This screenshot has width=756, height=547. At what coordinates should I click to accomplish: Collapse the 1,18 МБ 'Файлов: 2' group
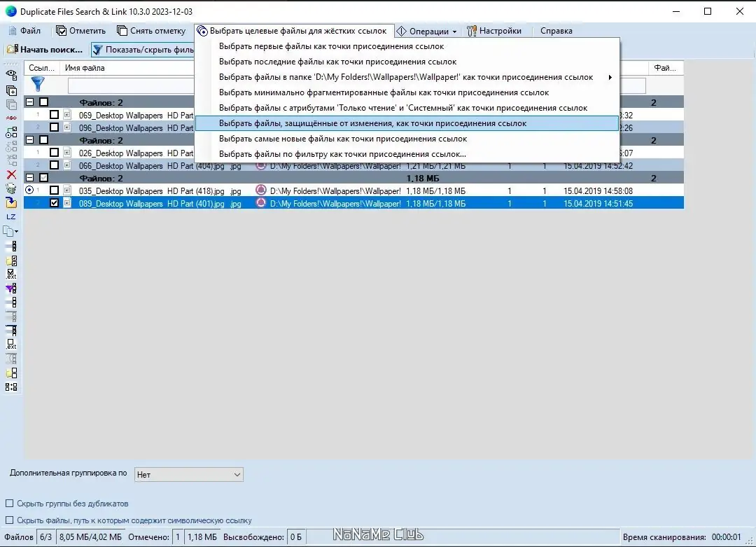click(30, 178)
